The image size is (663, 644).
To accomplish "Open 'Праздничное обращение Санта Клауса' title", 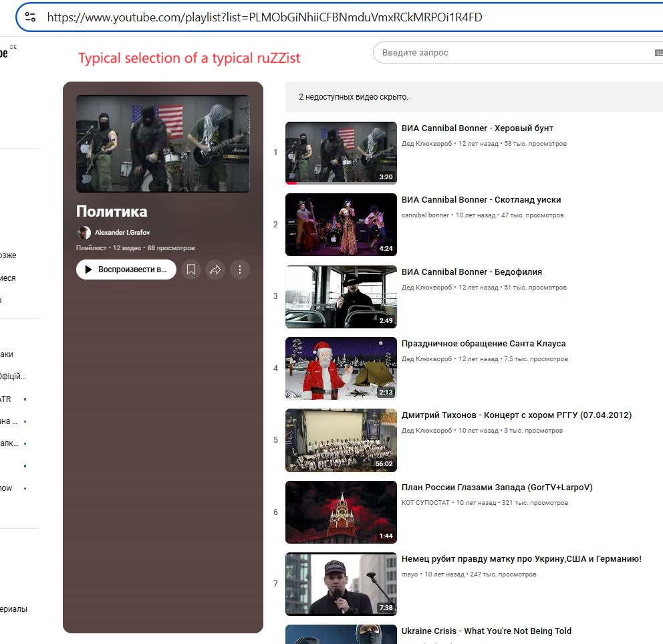I will pos(483,343).
